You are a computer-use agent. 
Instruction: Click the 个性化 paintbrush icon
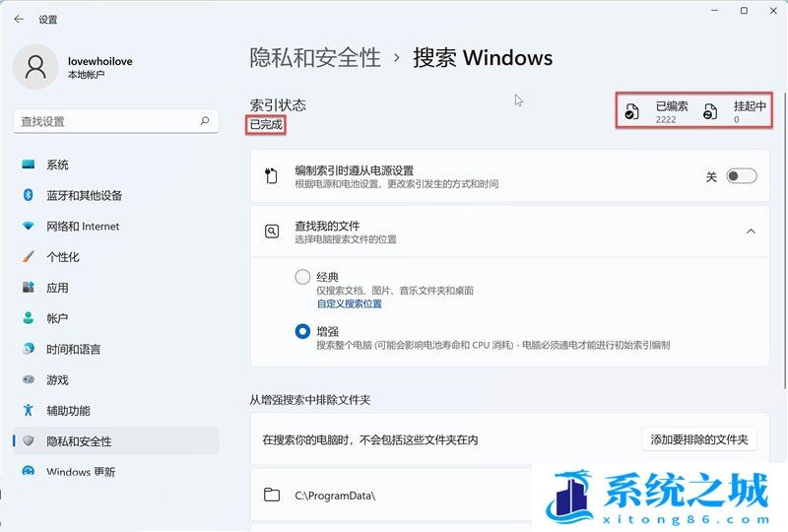[29, 256]
